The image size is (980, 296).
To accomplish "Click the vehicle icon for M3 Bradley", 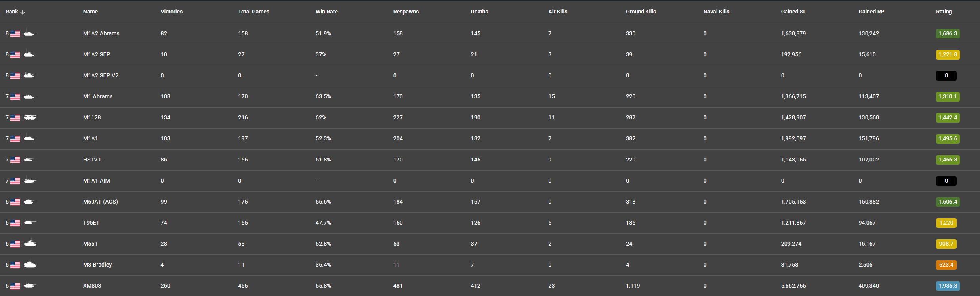I will click(x=30, y=265).
